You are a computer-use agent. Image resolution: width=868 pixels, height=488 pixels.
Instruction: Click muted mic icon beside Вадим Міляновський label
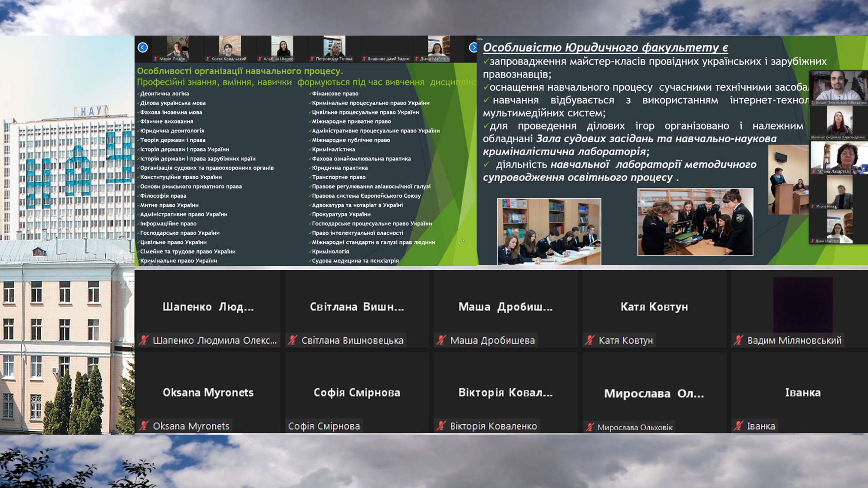click(738, 341)
